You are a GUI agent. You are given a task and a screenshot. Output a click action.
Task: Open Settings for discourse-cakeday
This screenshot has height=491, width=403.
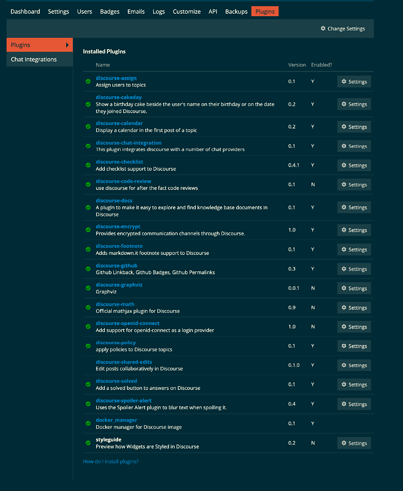coord(354,104)
